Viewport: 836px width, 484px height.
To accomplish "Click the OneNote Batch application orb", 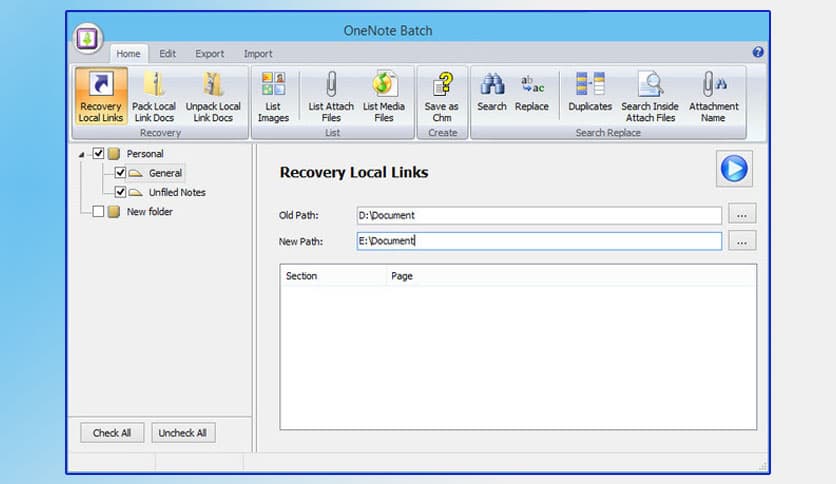I will click(87, 38).
